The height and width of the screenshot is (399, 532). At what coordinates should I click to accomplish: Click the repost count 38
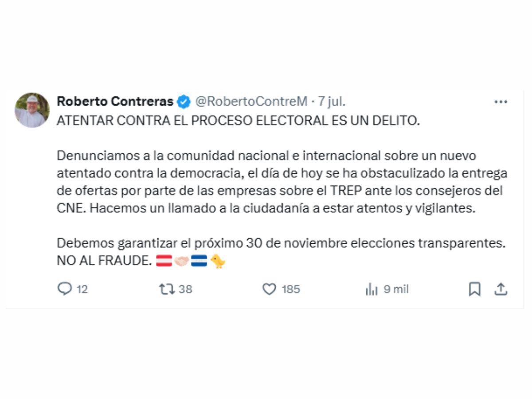pyautogui.click(x=185, y=289)
